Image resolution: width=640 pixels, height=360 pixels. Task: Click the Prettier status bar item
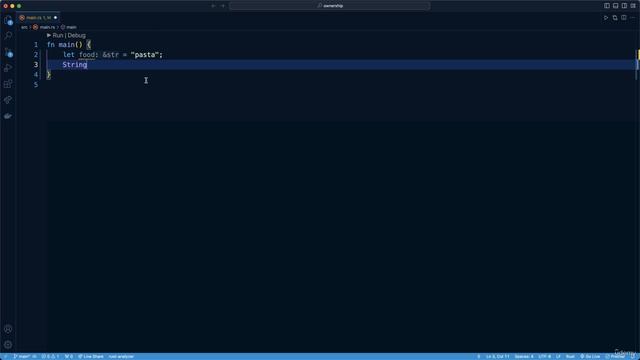pos(615,357)
